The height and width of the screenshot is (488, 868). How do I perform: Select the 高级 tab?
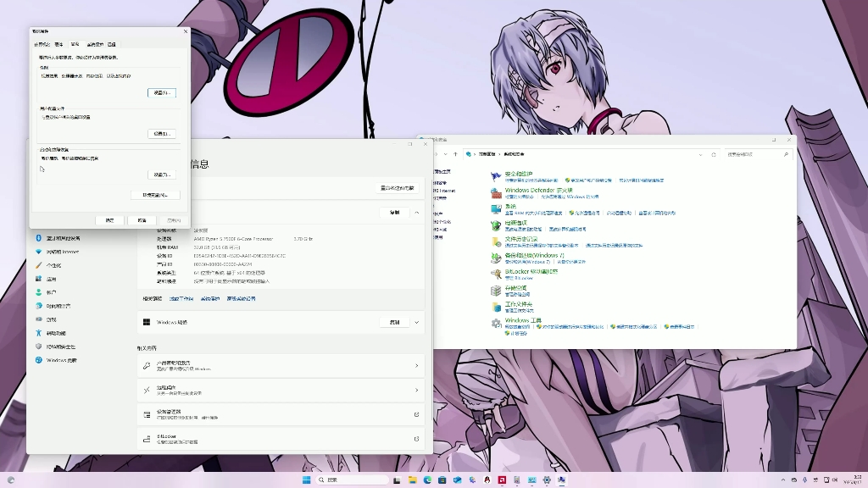(x=75, y=44)
